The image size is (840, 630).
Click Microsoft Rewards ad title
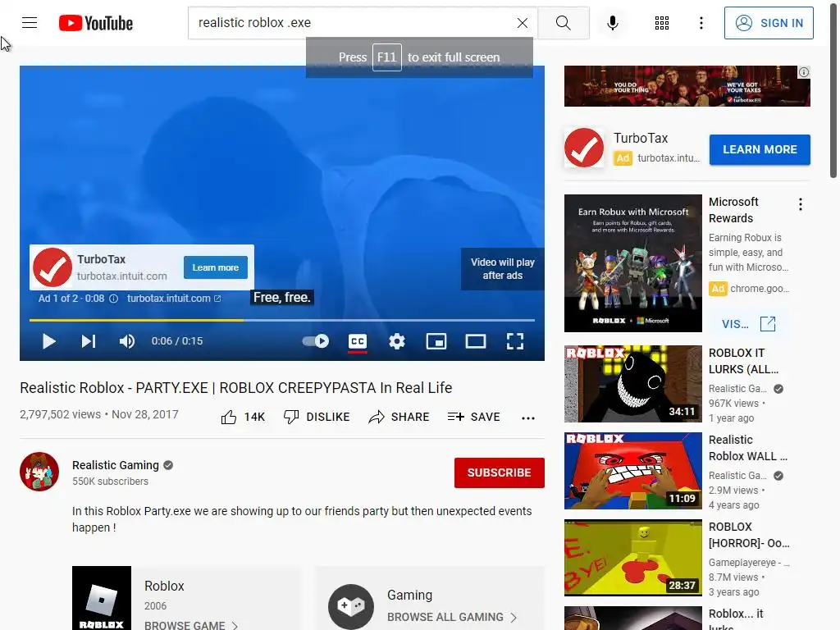click(x=733, y=210)
